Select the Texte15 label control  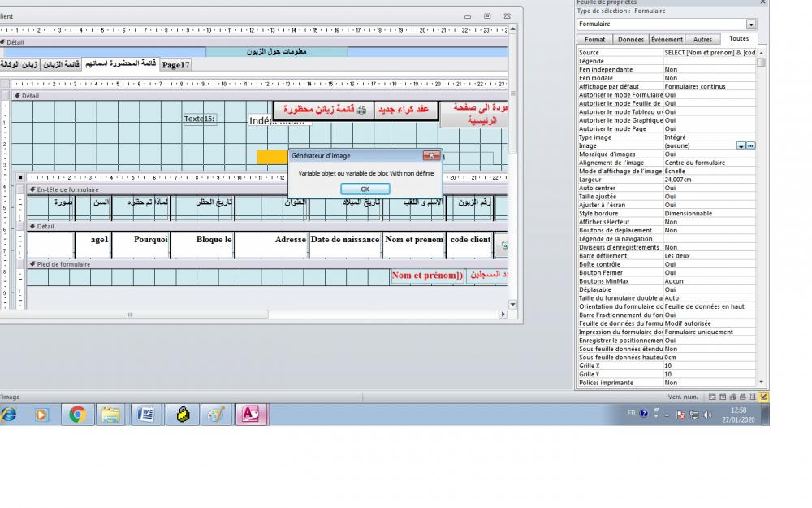[x=200, y=119]
